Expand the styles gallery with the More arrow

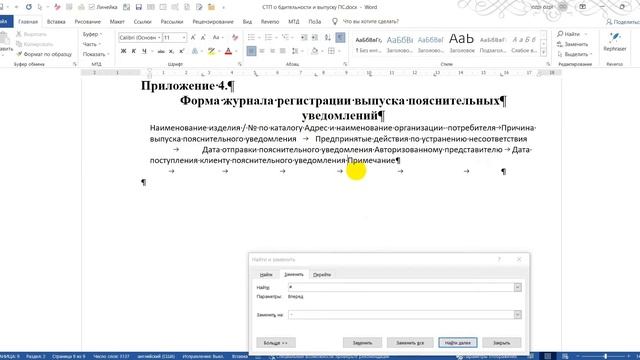543,52
